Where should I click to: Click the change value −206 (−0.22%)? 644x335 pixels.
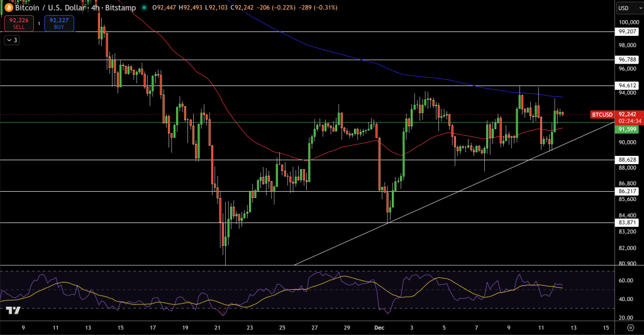[275, 8]
